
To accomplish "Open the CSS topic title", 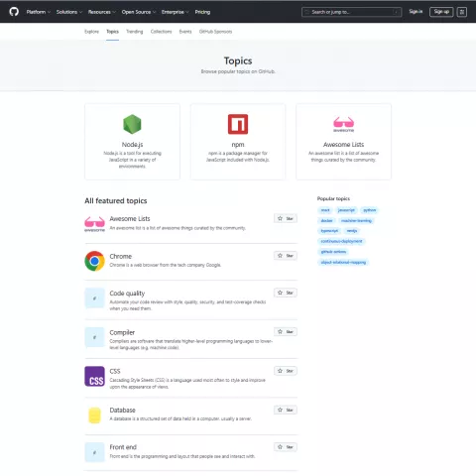I will [115, 371].
